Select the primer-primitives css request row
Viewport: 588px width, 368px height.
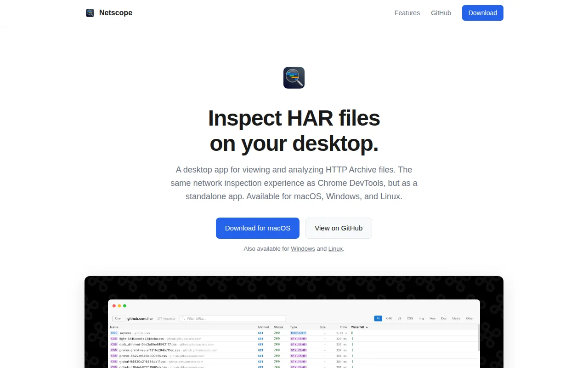pyautogui.click(x=293, y=350)
